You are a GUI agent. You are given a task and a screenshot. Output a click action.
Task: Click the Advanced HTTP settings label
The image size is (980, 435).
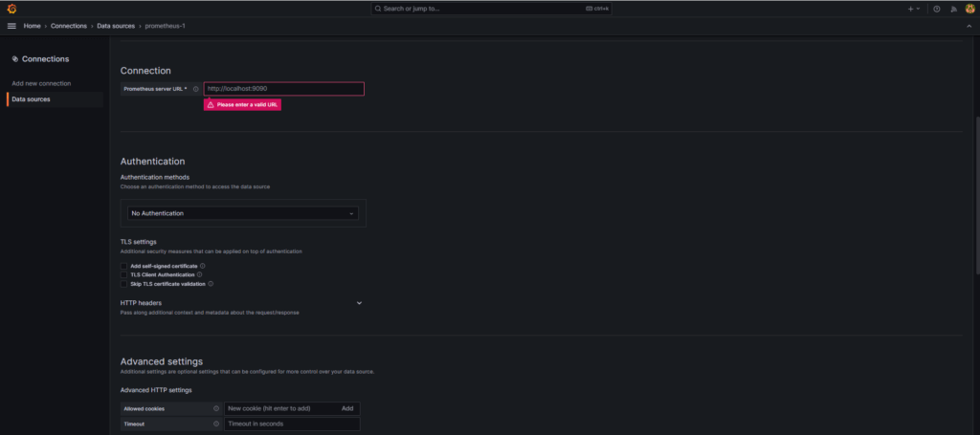(156, 390)
